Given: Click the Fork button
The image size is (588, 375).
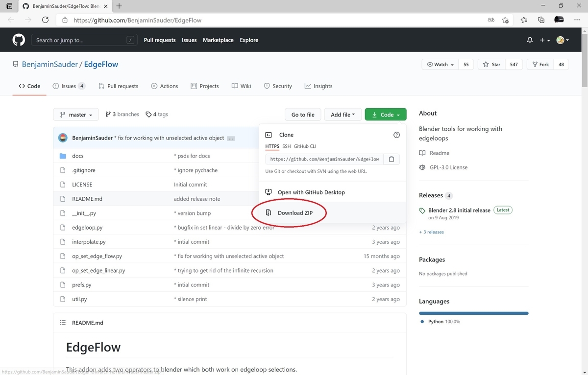Looking at the screenshot, I should 540,65.
